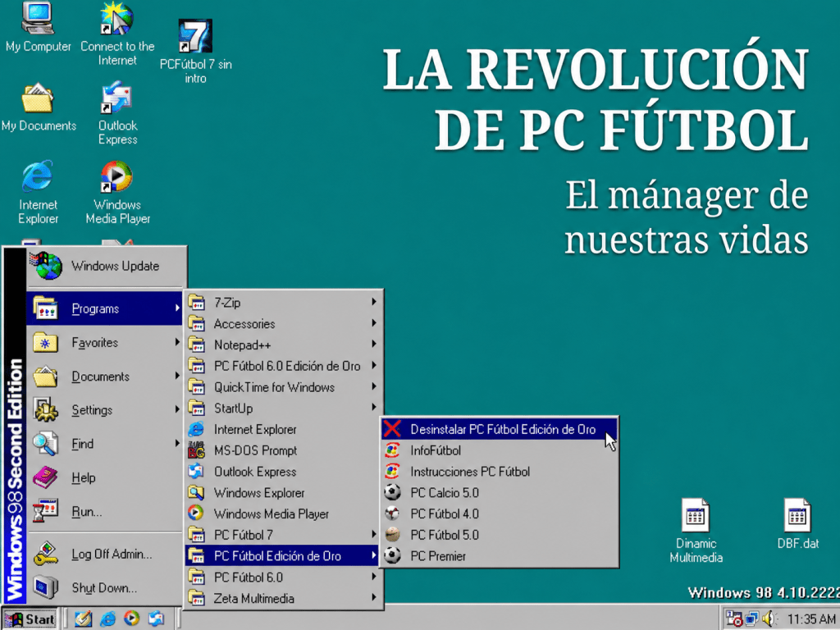Expand the 7-Zip program folder
The image size is (840, 630).
[x=283, y=303]
